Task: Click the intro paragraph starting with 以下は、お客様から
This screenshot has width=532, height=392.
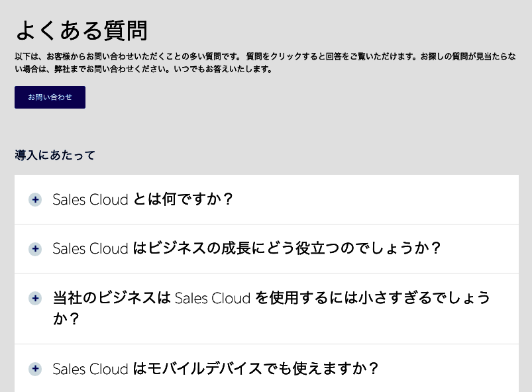Action: 265,63
